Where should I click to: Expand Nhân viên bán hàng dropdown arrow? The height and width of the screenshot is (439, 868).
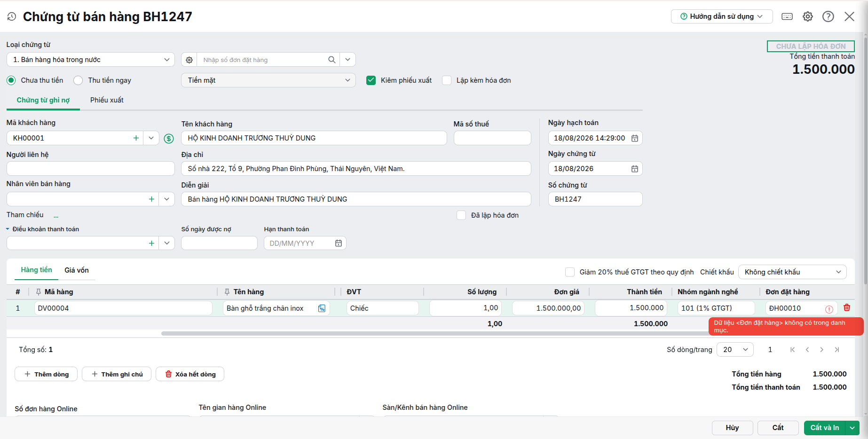pyautogui.click(x=166, y=199)
